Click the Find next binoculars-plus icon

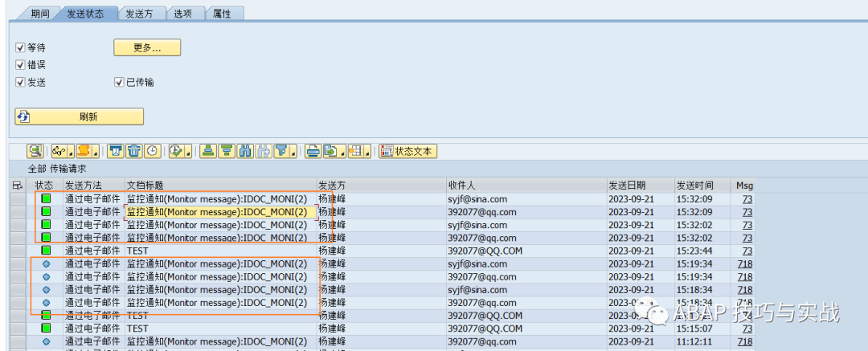[263, 150]
